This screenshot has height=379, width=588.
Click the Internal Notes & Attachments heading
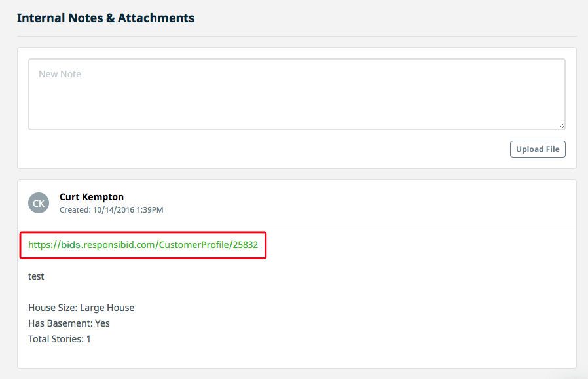[x=105, y=18]
